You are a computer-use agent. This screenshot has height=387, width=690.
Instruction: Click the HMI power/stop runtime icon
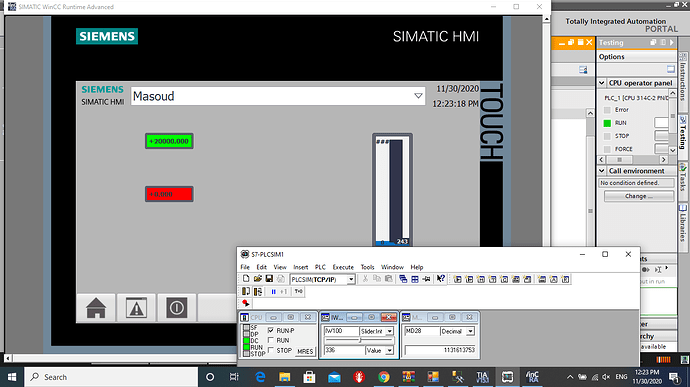(x=177, y=308)
